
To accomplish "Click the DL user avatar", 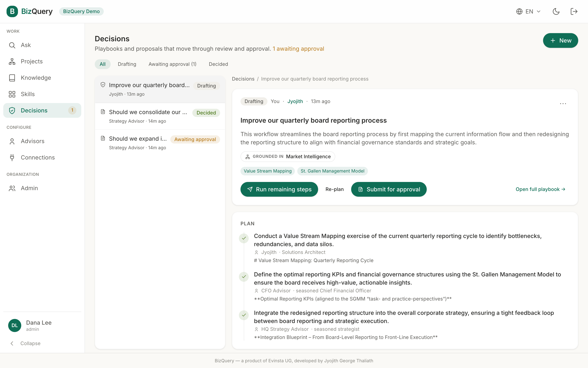I will point(14,325).
